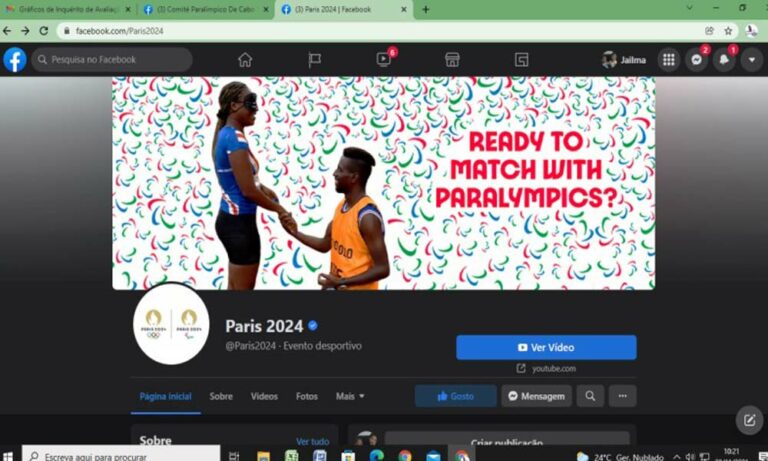768x461 pixels.
Task: Click the blue verified badge
Action: pyautogui.click(x=312, y=325)
